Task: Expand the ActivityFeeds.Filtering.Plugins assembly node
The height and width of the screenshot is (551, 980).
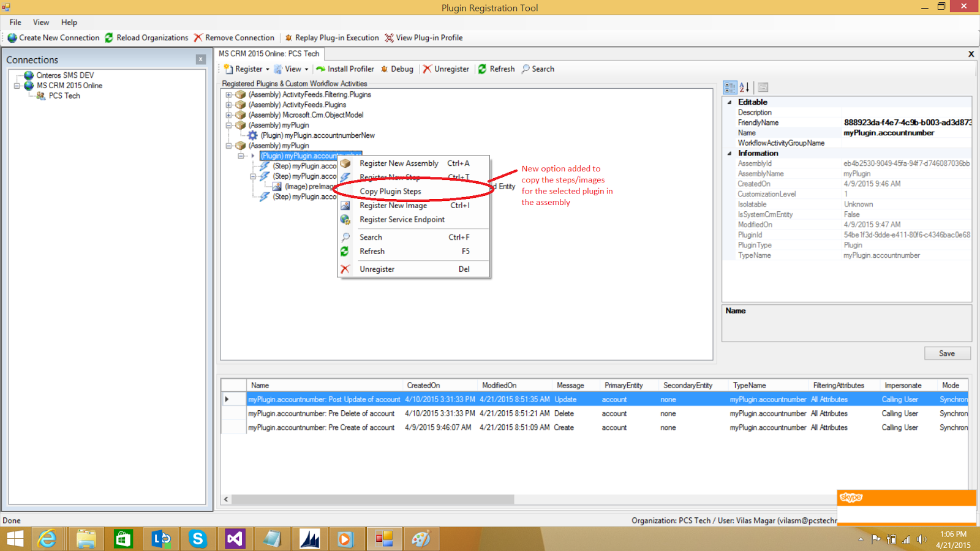Action: coord(228,94)
